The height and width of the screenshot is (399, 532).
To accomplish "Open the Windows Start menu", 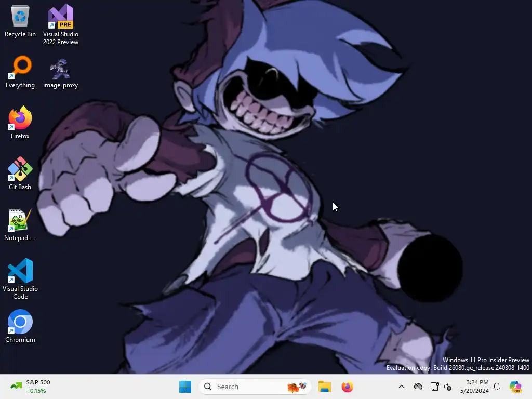I will pos(185,387).
